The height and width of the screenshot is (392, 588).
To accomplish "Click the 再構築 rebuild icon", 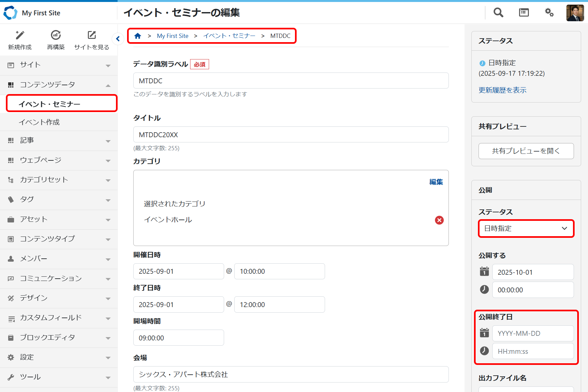I will (x=56, y=35).
